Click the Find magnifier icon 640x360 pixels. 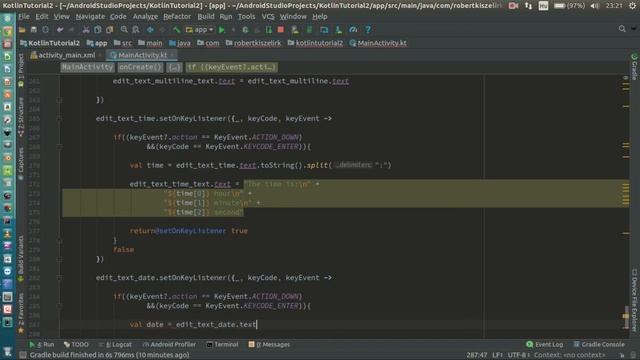click(x=124, y=30)
